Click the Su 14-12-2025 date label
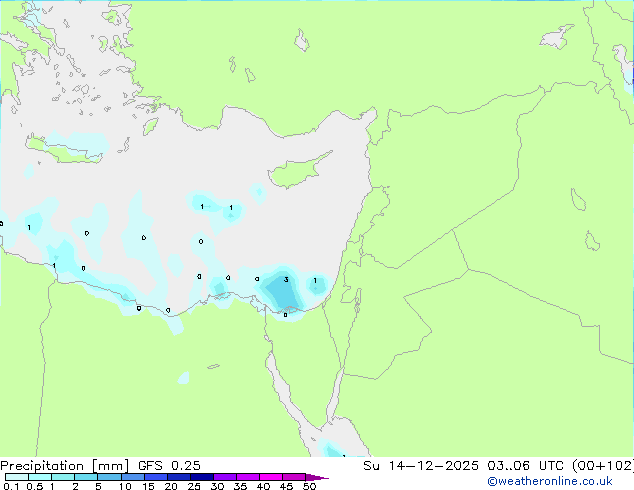634x490 pixels. [x=421, y=466]
